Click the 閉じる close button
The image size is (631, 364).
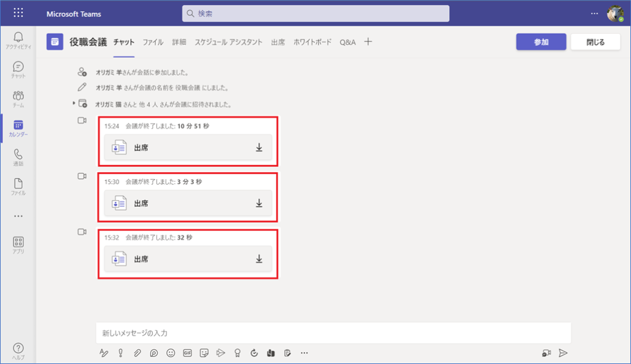[x=595, y=42]
